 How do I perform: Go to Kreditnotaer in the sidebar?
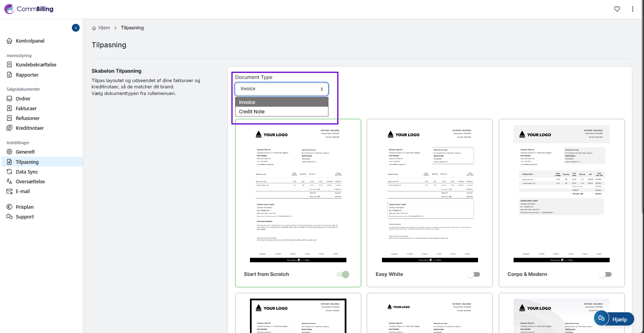pos(30,128)
